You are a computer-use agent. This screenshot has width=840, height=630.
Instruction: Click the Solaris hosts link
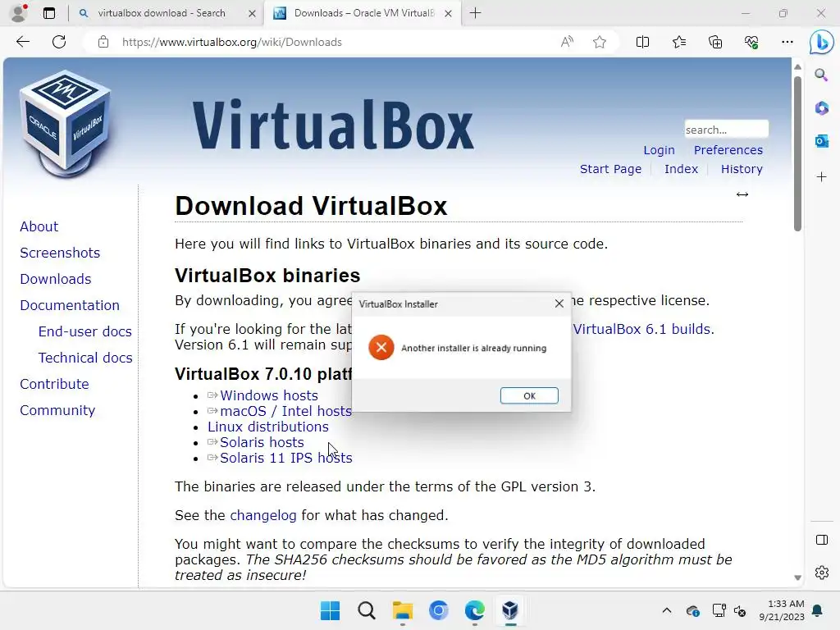262,442
